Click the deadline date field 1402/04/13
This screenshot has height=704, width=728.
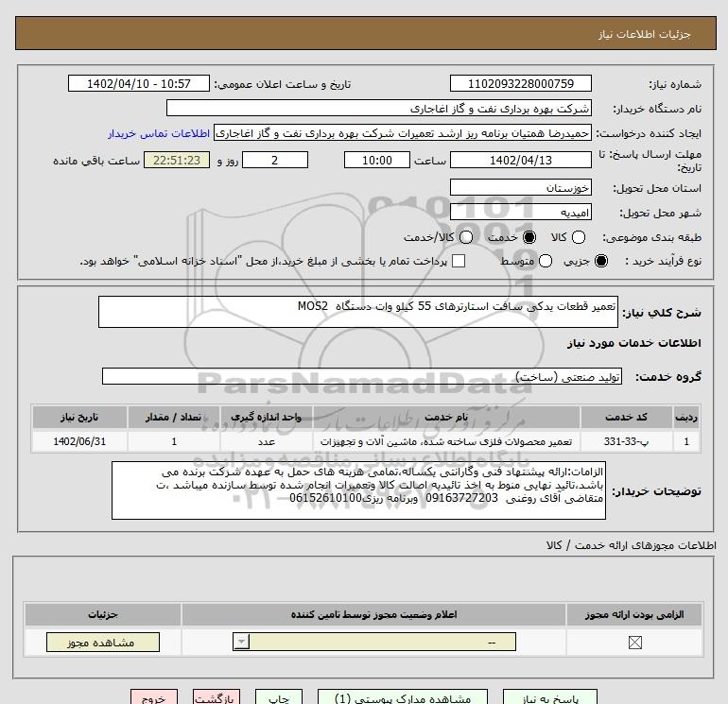pyautogui.click(x=520, y=160)
